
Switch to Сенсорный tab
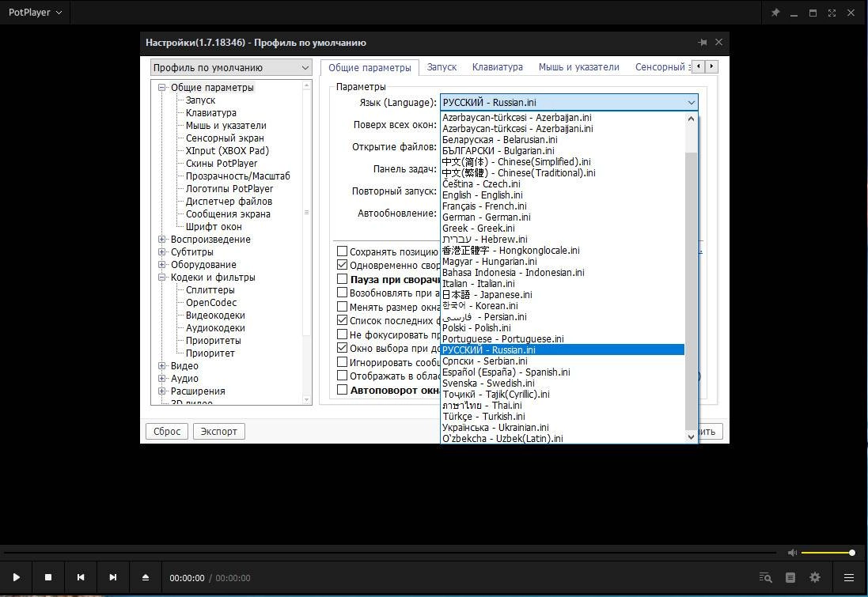662,67
